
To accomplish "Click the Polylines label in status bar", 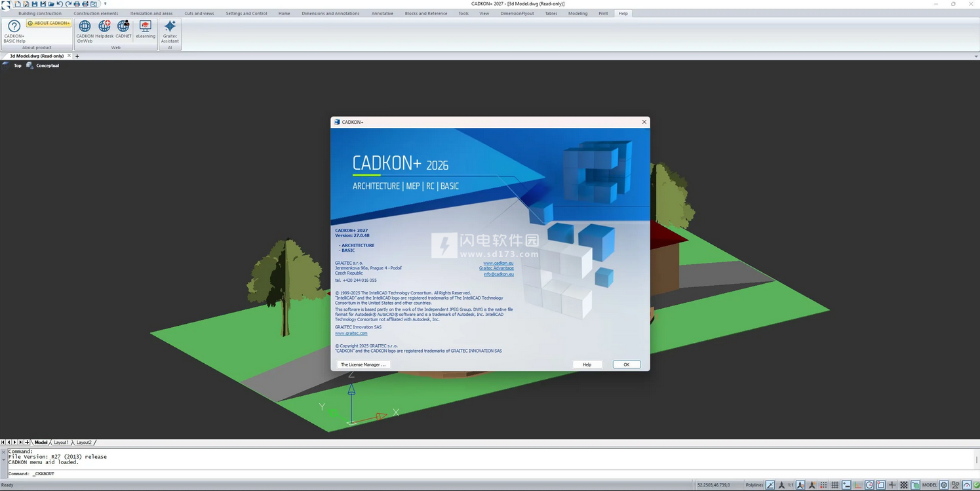I will pos(754,485).
